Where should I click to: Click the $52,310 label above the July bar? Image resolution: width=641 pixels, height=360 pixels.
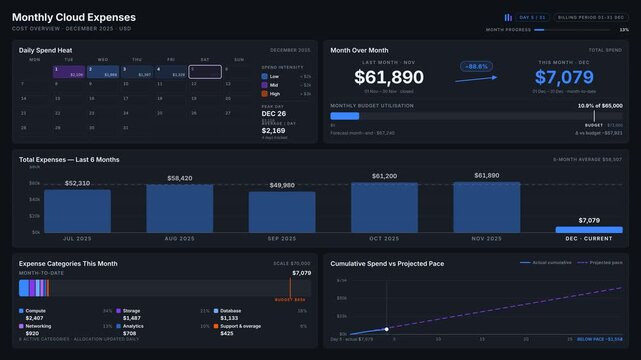[x=77, y=183]
